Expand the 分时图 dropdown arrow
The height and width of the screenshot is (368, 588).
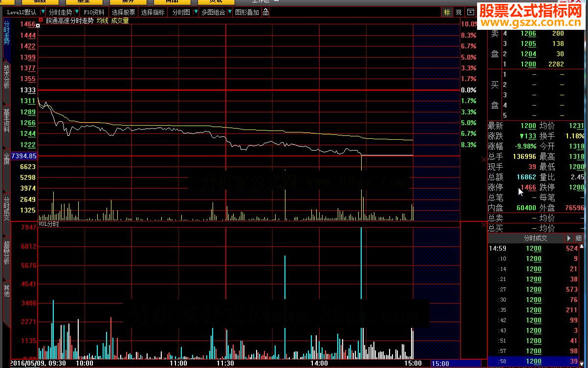(x=196, y=12)
